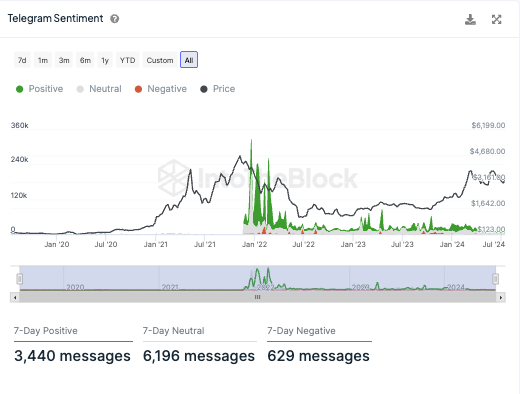Click the 240k axis label

pos(20,159)
